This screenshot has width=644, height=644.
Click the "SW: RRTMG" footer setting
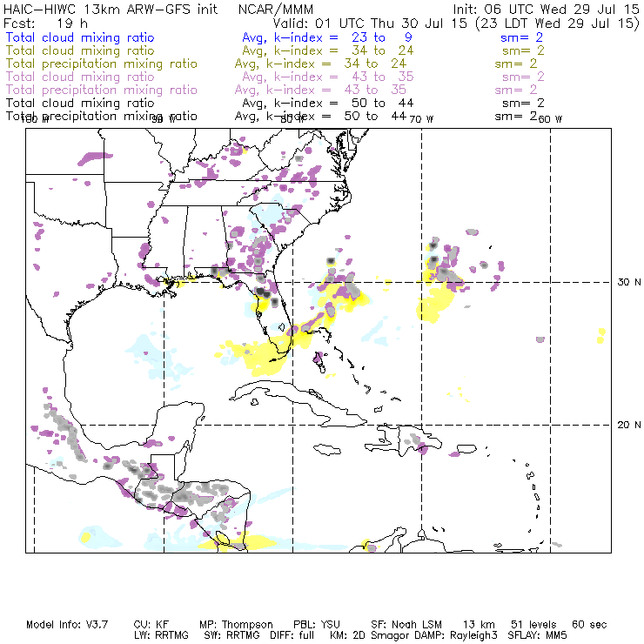coord(232,635)
